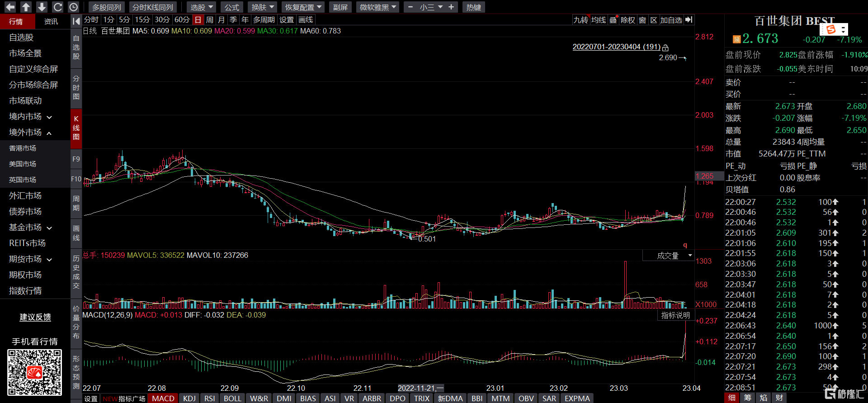This screenshot has width=868, height=403.
Task: Switch to 30分 timeframe
Action: point(162,20)
